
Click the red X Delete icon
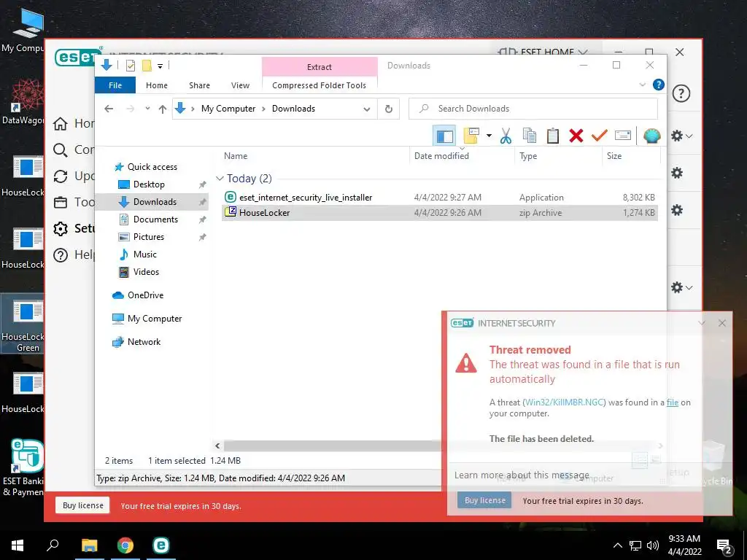coord(576,136)
